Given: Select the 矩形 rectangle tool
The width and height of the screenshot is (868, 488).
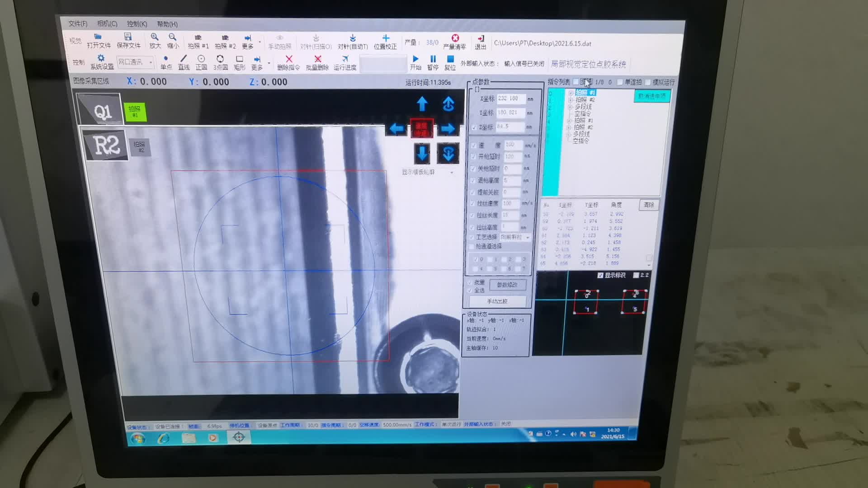Looking at the screenshot, I should point(239,63).
